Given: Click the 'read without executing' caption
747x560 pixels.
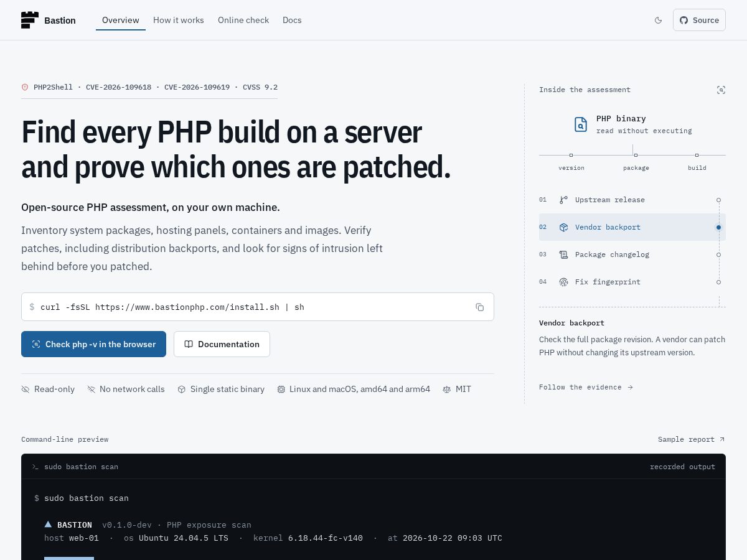Looking at the screenshot, I should point(644,131).
